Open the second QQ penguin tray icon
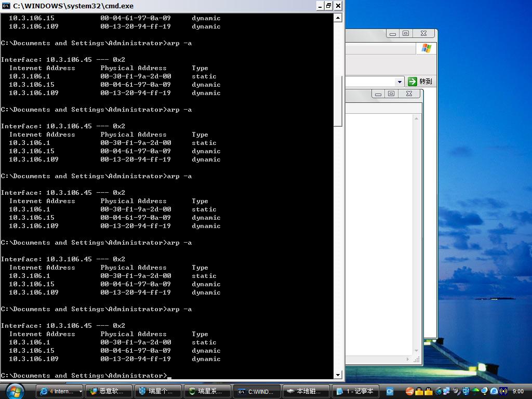This screenshot has height=399, width=532. coord(429,392)
